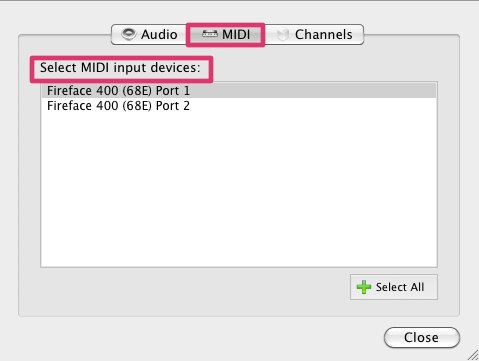The width and height of the screenshot is (479, 361).
Task: Click the green plus icon on Select All
Action: pyautogui.click(x=364, y=287)
